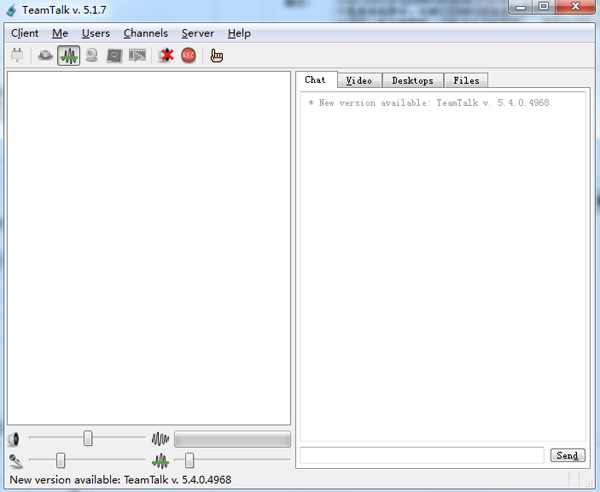Open the Files tab
Screen dimensions: 600x492
point(466,80)
